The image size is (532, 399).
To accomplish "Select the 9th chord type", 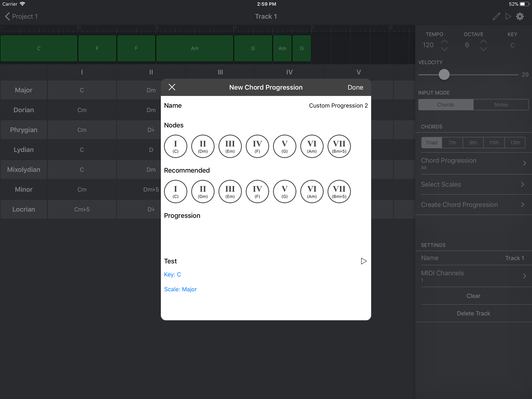I will pyautogui.click(x=473, y=142).
